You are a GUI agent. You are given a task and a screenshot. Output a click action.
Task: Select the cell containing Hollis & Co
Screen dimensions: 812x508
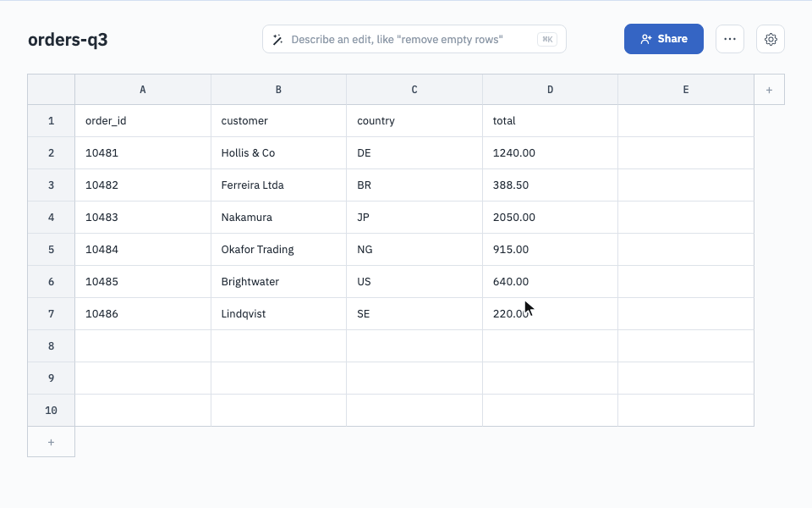278,153
